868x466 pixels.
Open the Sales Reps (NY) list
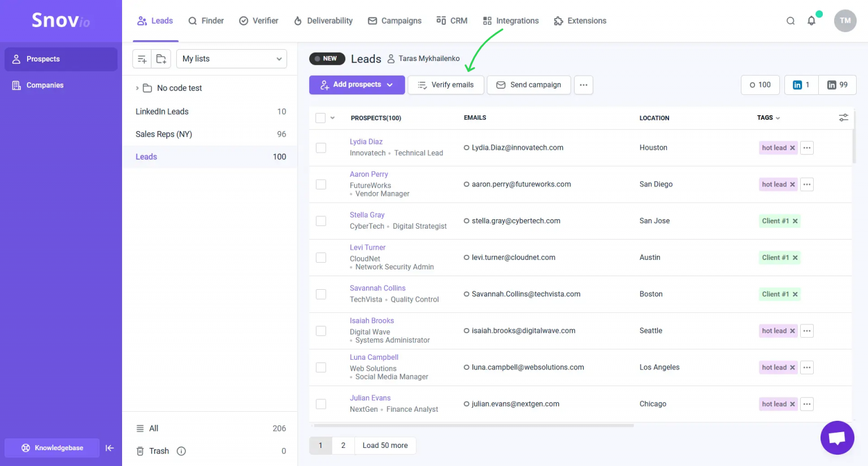click(x=210, y=134)
